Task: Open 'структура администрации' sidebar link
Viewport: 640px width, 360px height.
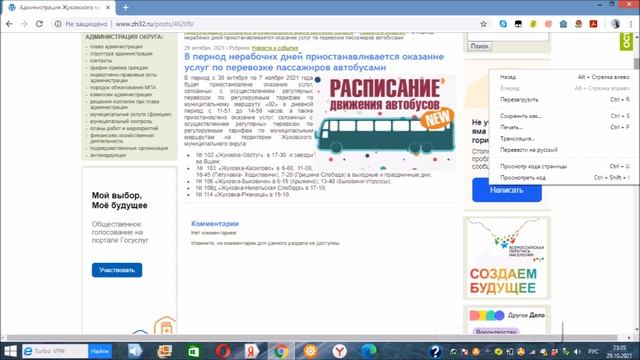Action: pyautogui.click(x=121, y=53)
